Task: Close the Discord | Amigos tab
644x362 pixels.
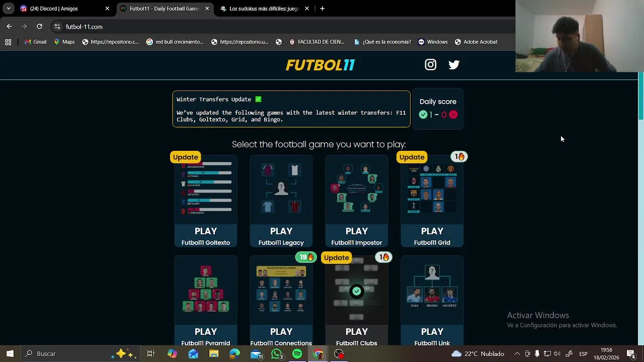Action: pyautogui.click(x=107, y=9)
